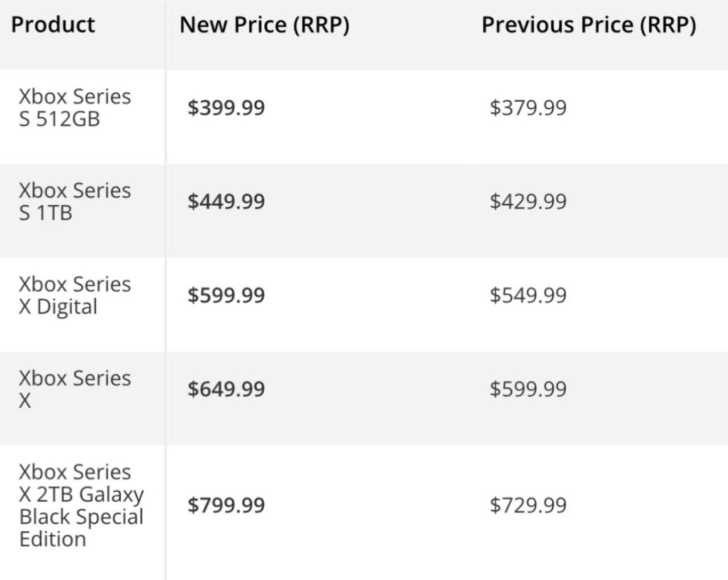The width and height of the screenshot is (728, 580).
Task: Click the non-bold $599.99 previous price
Action: 528,389
